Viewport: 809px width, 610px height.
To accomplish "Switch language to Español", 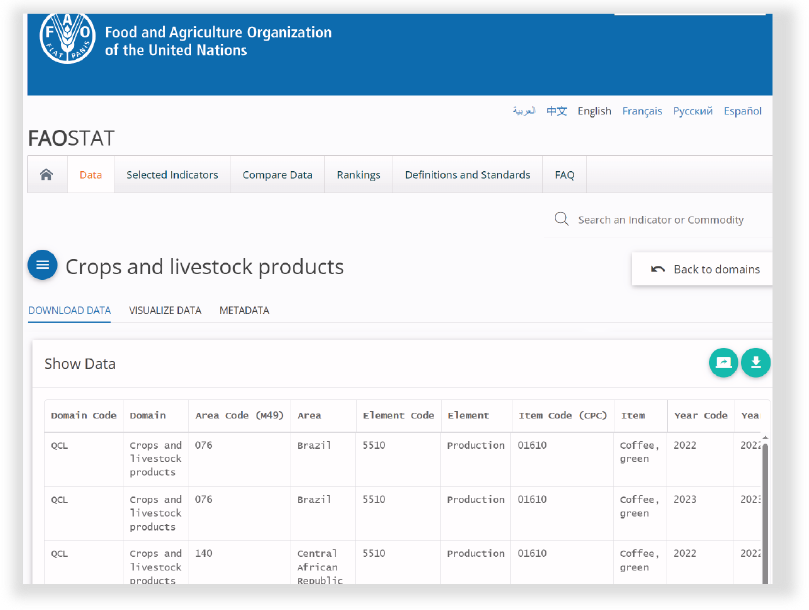I will pyautogui.click(x=743, y=111).
